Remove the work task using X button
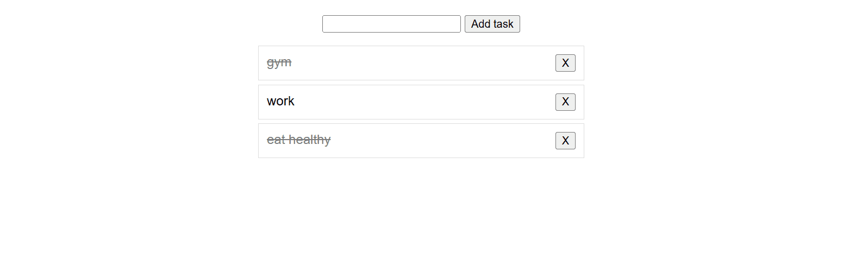 tap(565, 102)
